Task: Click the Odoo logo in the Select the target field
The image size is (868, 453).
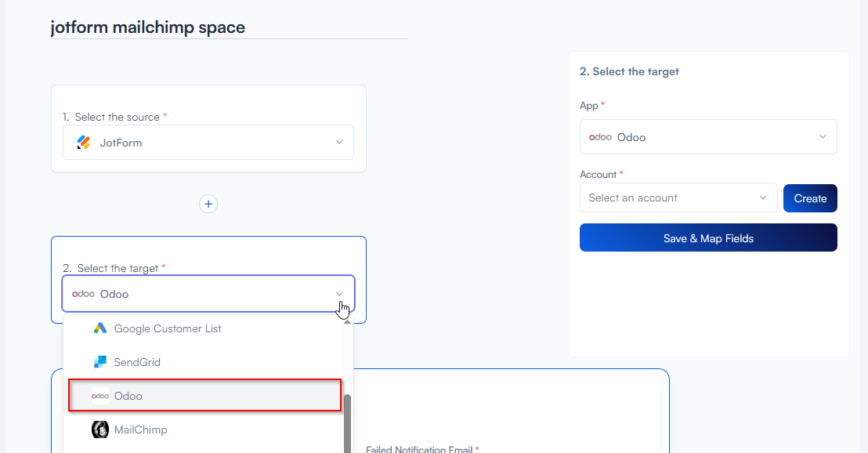Action: pos(83,294)
